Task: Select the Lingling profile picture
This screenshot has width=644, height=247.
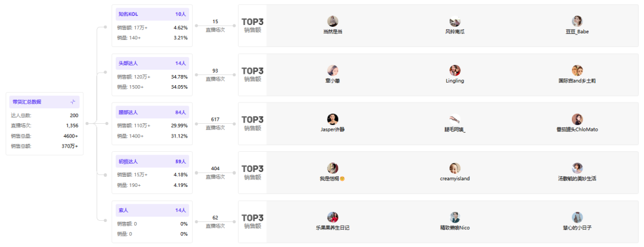Action: [x=454, y=70]
